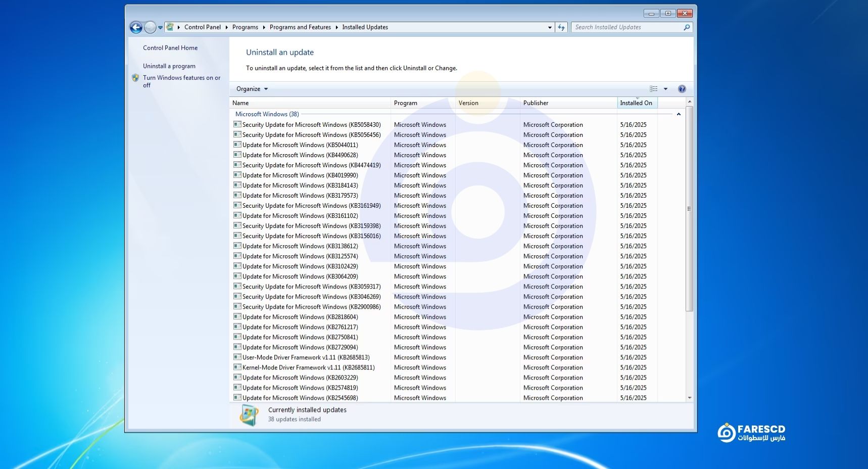Open Turn Windows features on or off
The height and width of the screenshot is (469, 868).
pyautogui.click(x=181, y=81)
